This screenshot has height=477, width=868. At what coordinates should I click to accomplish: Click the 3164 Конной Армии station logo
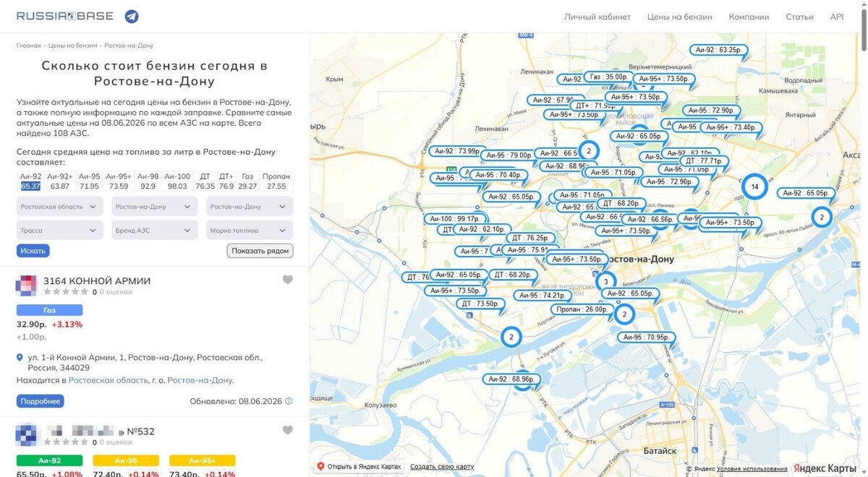[26, 285]
